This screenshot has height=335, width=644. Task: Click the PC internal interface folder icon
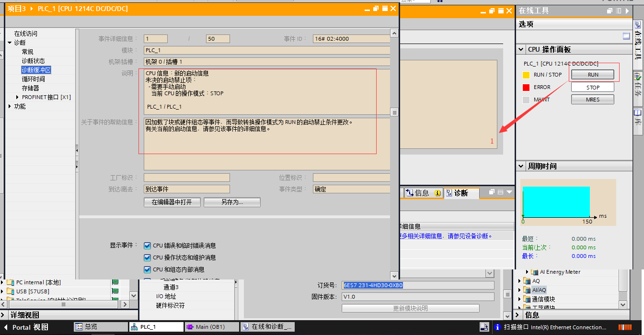[11, 282]
